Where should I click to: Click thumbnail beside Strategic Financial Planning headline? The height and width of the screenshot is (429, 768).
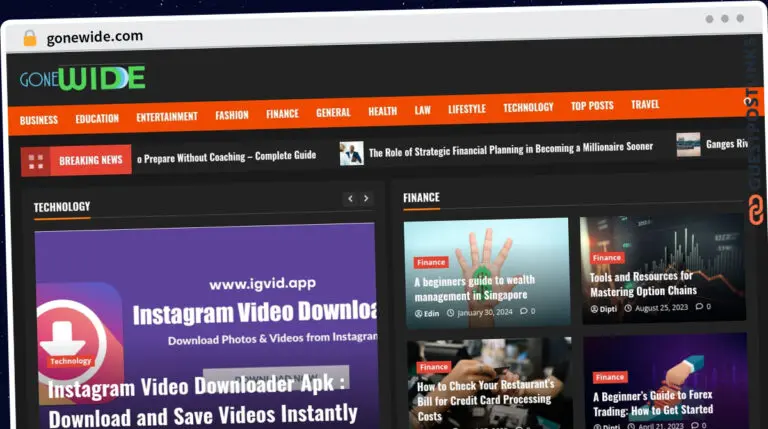click(352, 153)
